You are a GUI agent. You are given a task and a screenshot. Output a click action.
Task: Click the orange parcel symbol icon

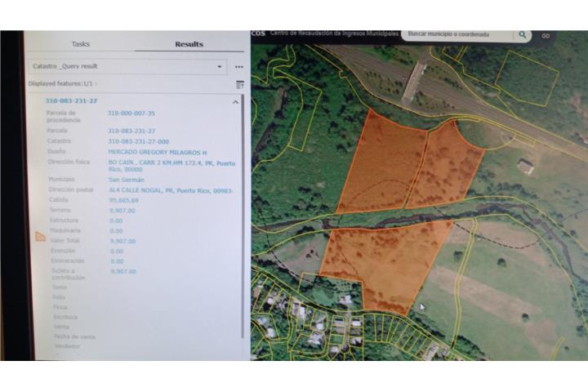pyautogui.click(x=40, y=238)
